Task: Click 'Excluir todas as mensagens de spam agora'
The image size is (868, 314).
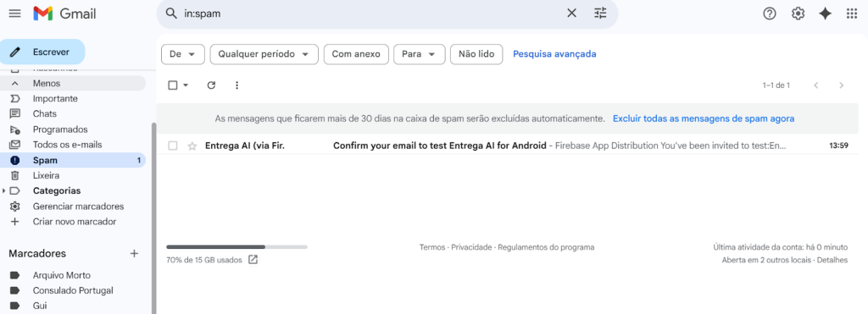Action: (x=704, y=118)
